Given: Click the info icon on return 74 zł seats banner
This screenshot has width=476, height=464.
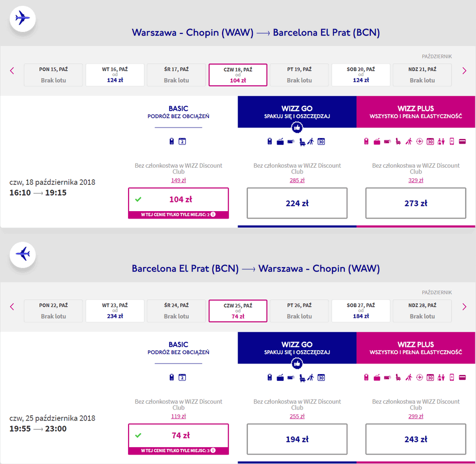Looking at the screenshot, I should pyautogui.click(x=213, y=450).
